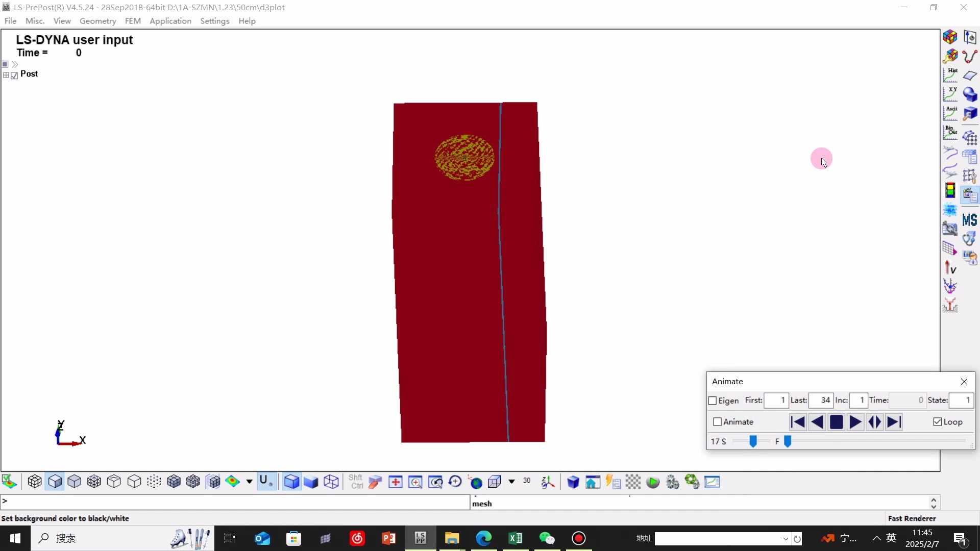Open the FEM menu

click(x=133, y=21)
